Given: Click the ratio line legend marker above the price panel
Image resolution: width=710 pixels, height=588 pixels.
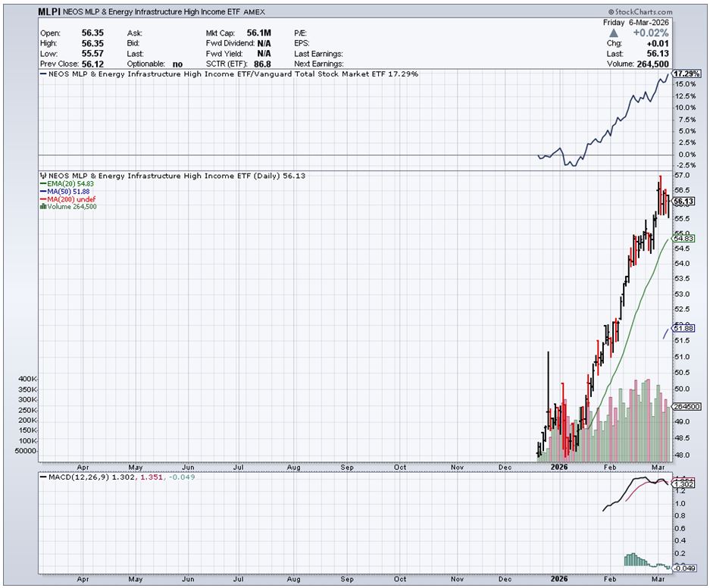Looking at the screenshot, I should (x=43, y=74).
